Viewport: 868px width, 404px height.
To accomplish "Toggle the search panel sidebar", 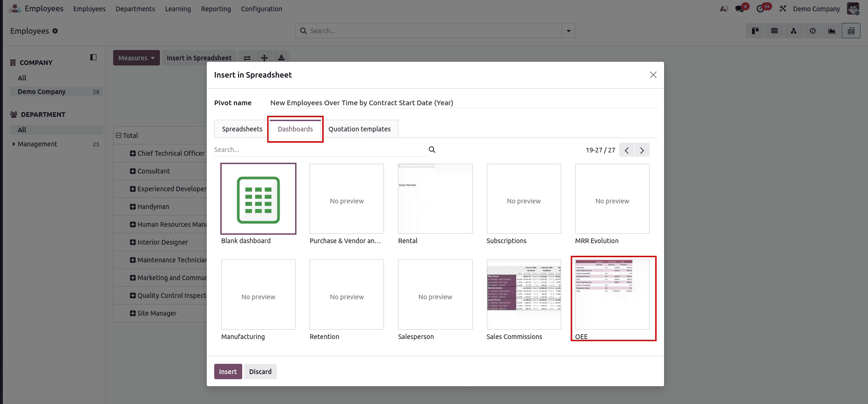I will point(94,57).
